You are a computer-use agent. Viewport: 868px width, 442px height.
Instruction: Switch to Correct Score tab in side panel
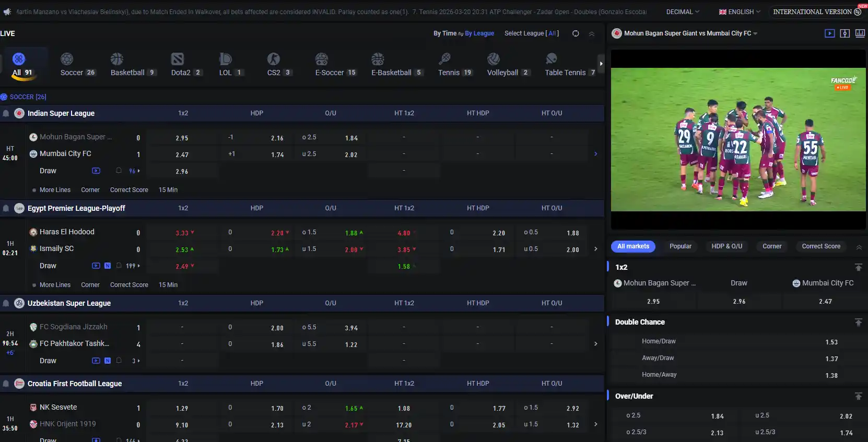821,246
